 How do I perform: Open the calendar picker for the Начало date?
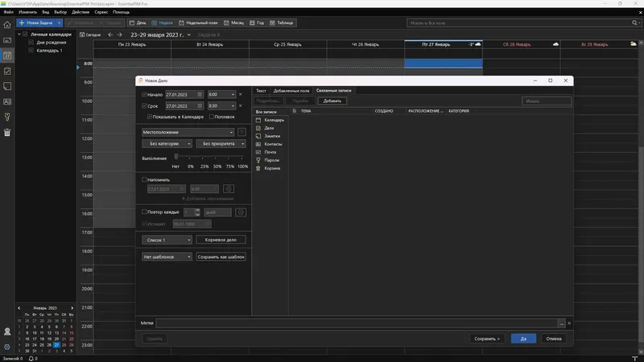tap(200, 94)
